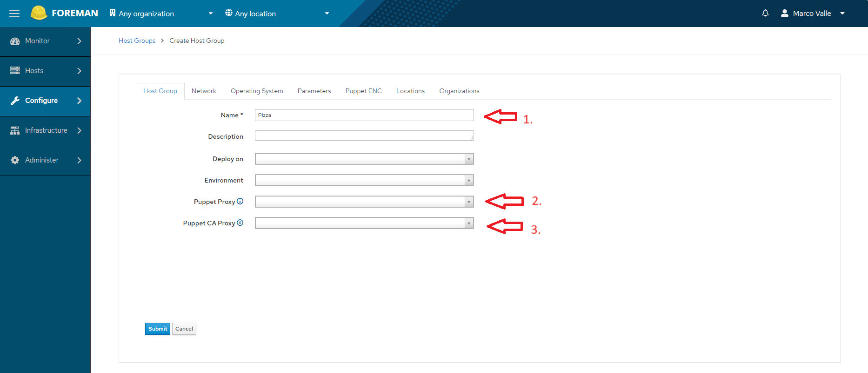The height and width of the screenshot is (373, 868).
Task: Open the Deploy on dropdown
Action: tap(364, 159)
